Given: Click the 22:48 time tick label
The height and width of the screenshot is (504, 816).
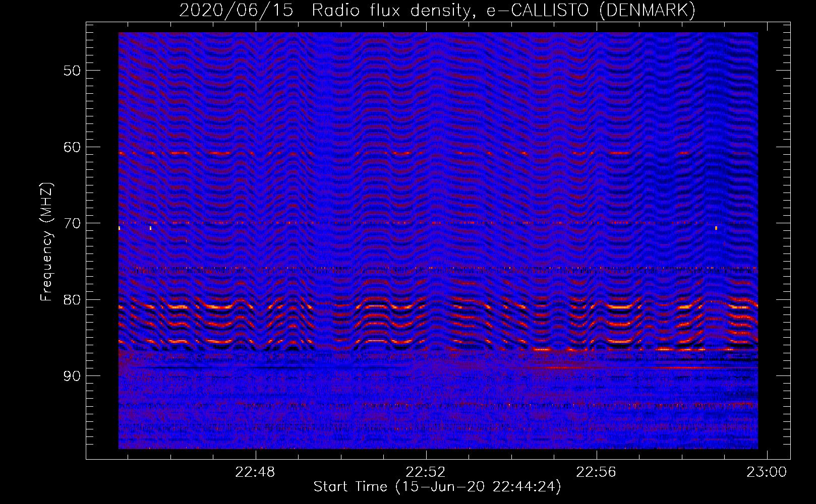Looking at the screenshot, I should (255, 472).
